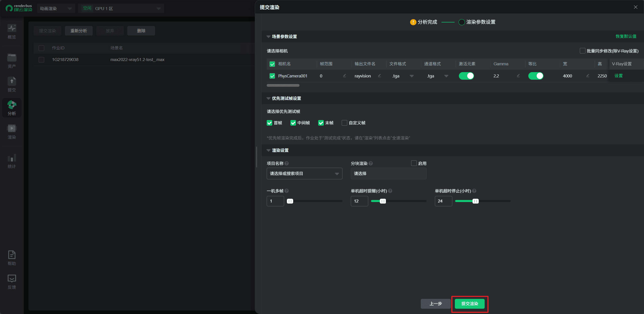Collapse the 优先测试帧设置 section
Screen dimensions: 644x314
pyautogui.click(x=268, y=98)
